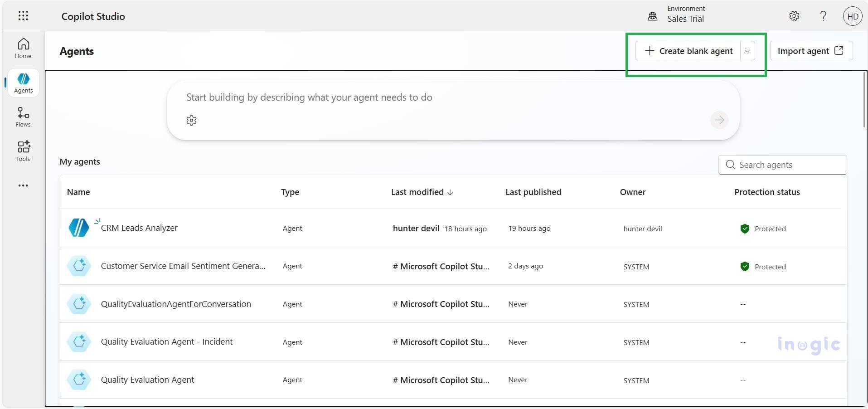
Task: Select the CRM Leads Analyzer agent thumbnail
Action: [x=79, y=228]
